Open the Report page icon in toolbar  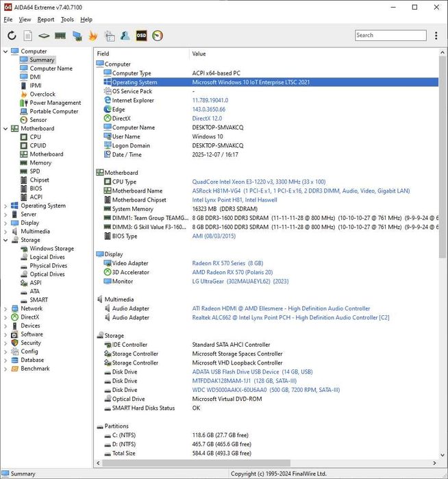click(x=28, y=36)
